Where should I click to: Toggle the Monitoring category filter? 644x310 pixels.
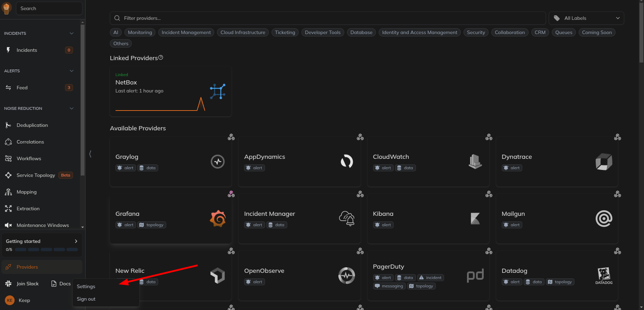[x=140, y=32]
